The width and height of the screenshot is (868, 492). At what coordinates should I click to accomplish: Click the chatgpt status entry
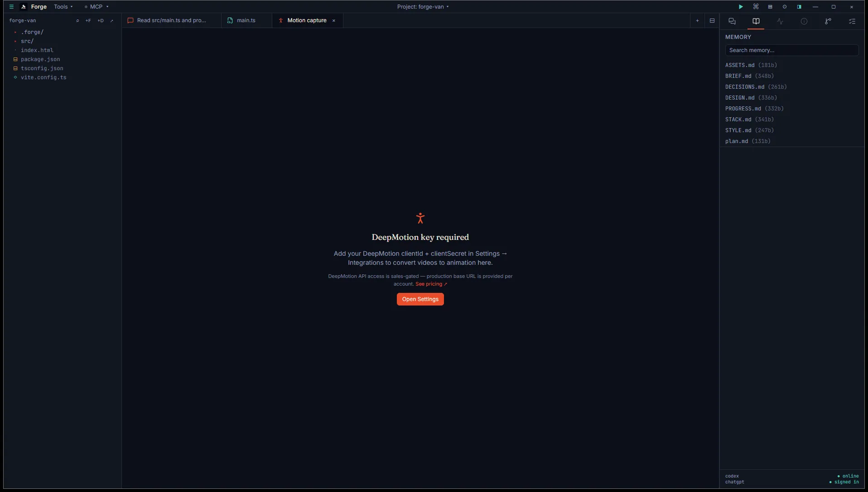point(735,482)
